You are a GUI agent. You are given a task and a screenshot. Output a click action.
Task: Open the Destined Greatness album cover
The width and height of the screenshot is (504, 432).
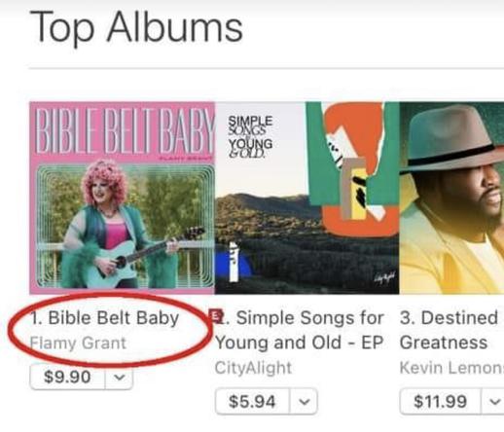pyautogui.click(x=451, y=198)
